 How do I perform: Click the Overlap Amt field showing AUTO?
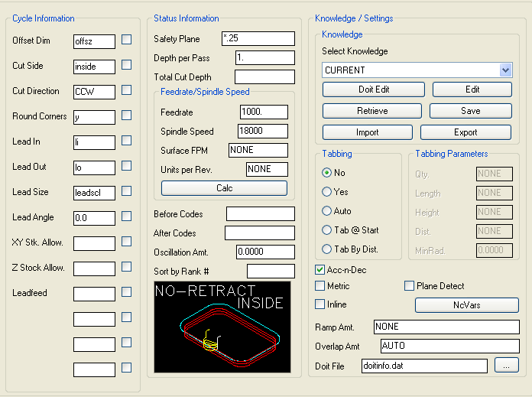(450, 346)
